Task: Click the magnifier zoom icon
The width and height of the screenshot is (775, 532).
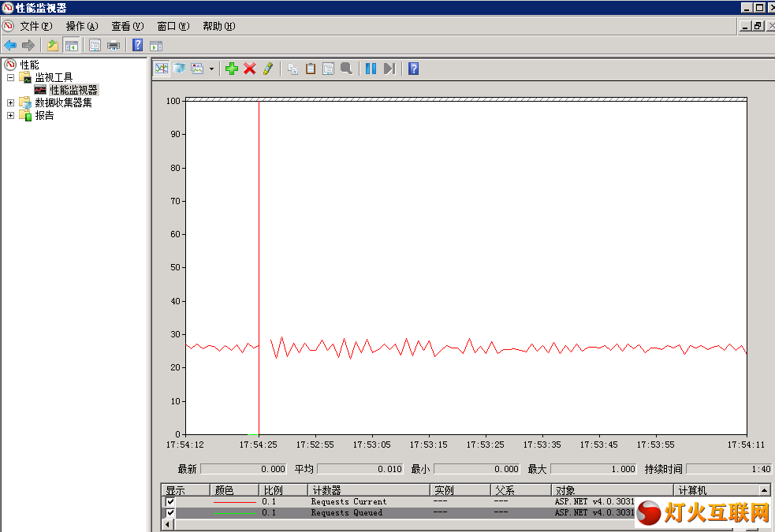Action: pyautogui.click(x=346, y=69)
